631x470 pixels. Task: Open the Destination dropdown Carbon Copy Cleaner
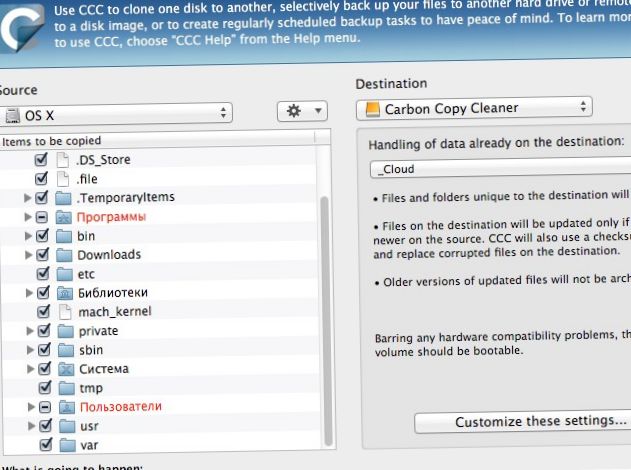point(474,108)
